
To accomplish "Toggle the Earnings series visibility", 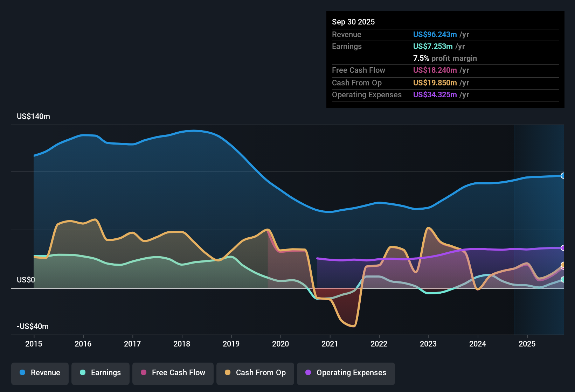I will coord(101,373).
